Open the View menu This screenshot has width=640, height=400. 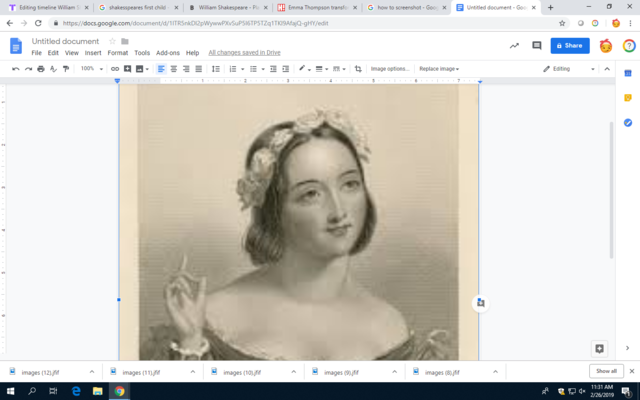tap(71, 53)
